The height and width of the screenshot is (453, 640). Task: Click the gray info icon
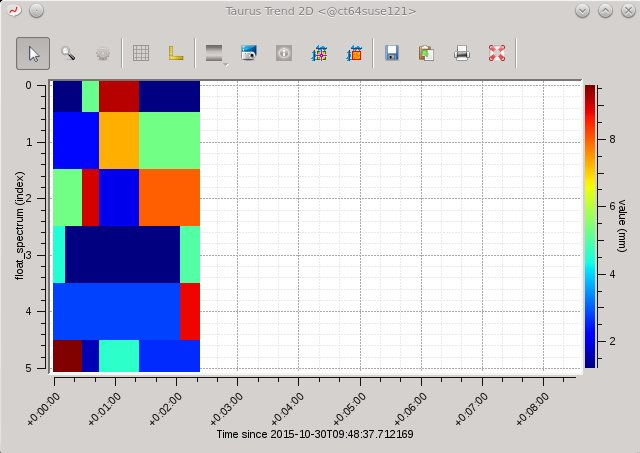[x=284, y=53]
